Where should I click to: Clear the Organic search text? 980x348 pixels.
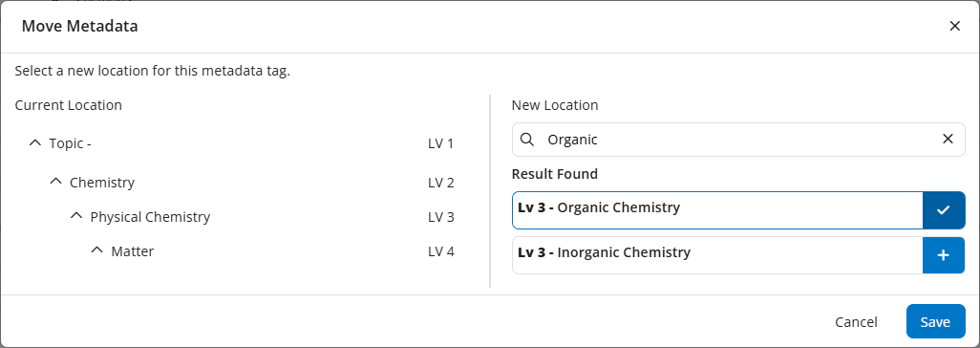[x=948, y=139]
